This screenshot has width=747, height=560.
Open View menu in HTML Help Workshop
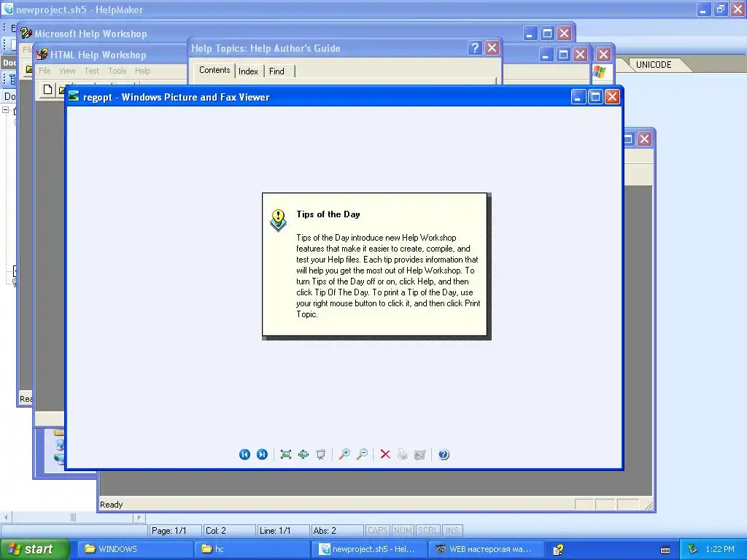pyautogui.click(x=67, y=71)
